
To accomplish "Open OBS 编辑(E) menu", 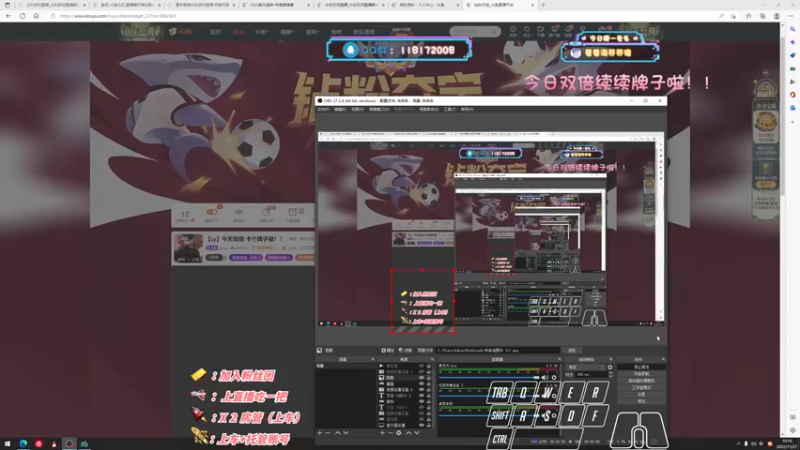I will pyautogui.click(x=340, y=109).
